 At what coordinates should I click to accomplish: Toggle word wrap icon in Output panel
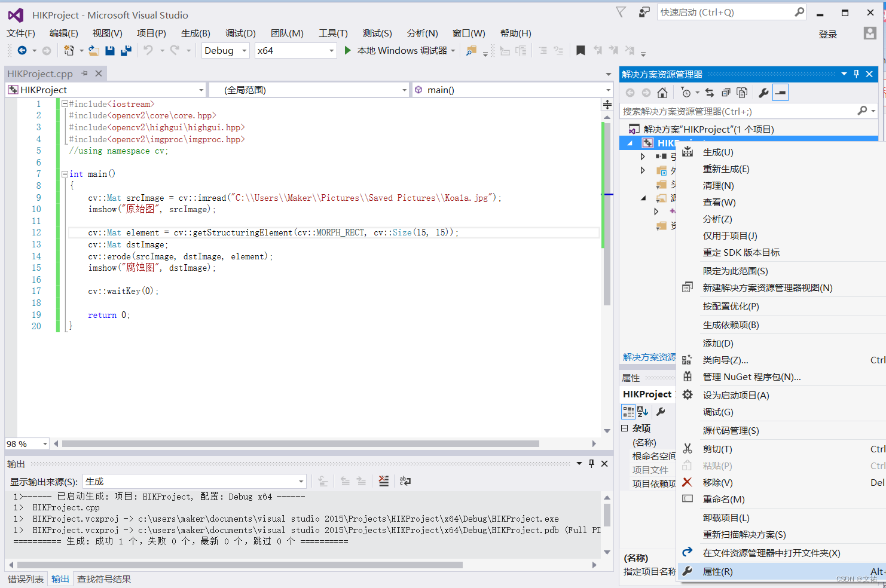[x=405, y=481]
